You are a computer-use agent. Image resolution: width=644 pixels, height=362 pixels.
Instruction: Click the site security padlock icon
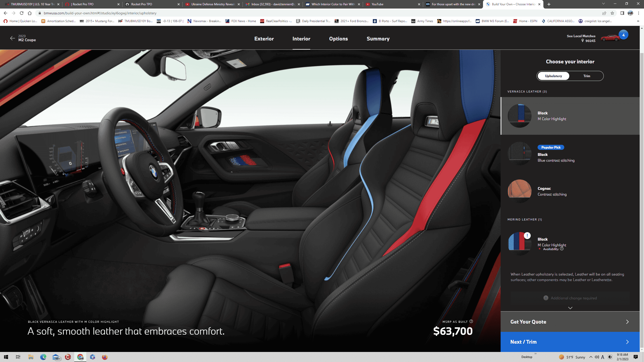pyautogui.click(x=39, y=13)
